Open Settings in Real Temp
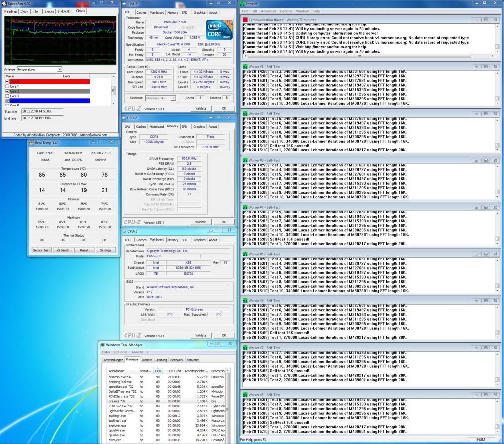 coord(105,250)
